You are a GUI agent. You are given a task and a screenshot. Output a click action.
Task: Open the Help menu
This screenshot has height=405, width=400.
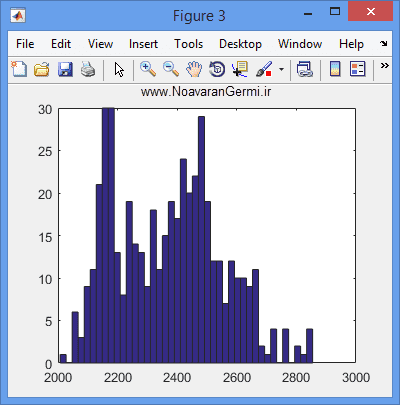coord(351,44)
